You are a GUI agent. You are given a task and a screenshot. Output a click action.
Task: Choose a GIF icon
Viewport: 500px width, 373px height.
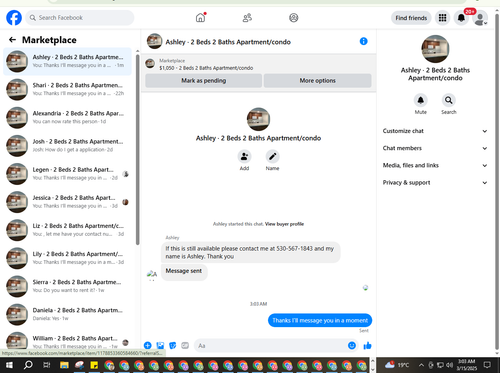[x=185, y=345]
